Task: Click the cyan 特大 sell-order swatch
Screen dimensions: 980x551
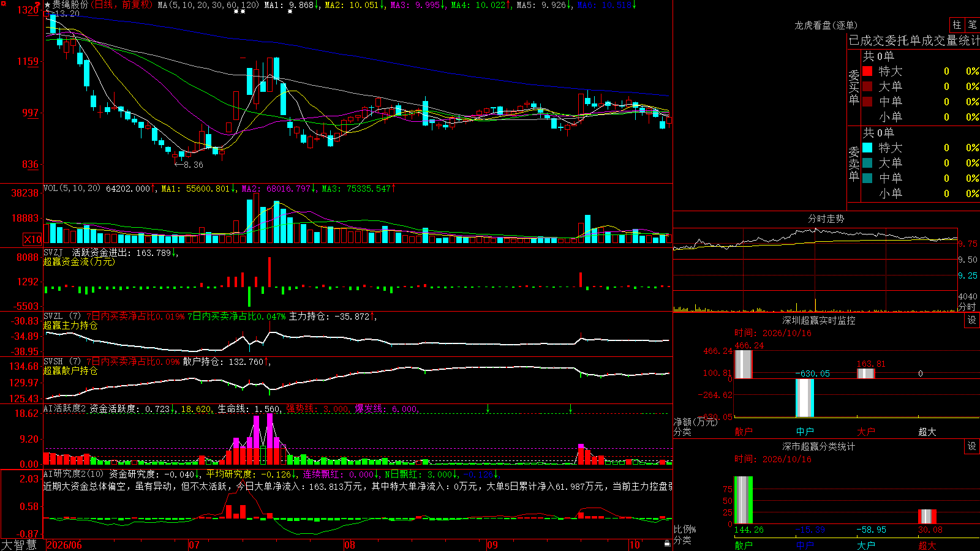Action: tap(867, 148)
